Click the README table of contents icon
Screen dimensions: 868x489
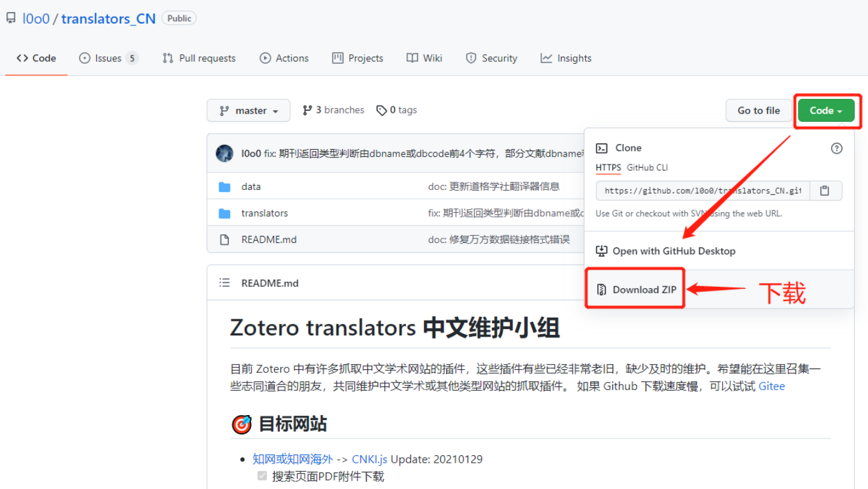(224, 282)
